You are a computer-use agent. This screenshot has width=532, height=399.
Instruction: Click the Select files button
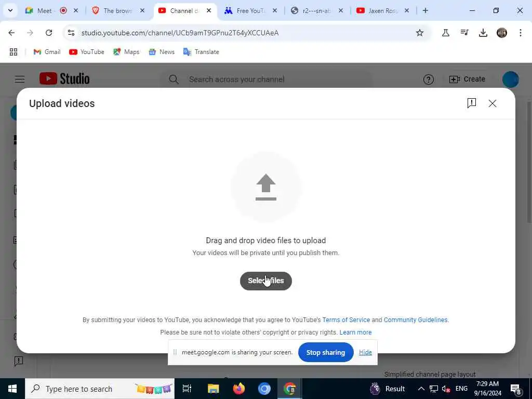tap(266, 281)
